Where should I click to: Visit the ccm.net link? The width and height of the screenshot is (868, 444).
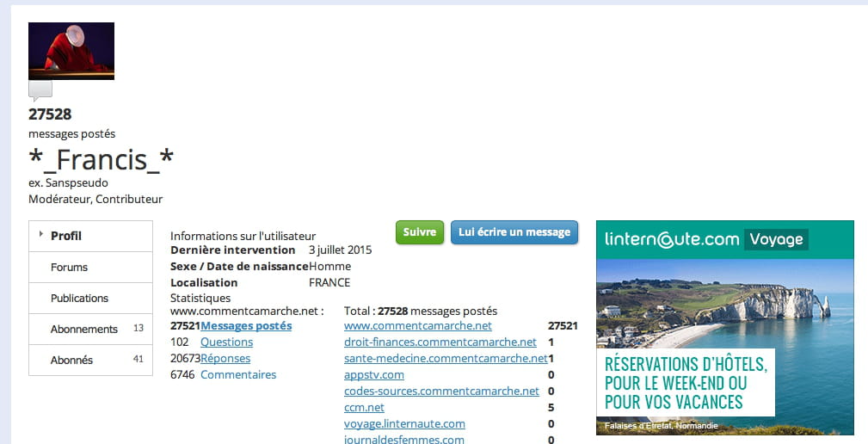(x=364, y=408)
